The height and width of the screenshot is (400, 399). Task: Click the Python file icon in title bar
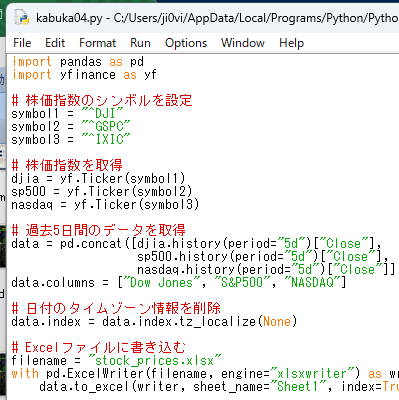point(22,17)
